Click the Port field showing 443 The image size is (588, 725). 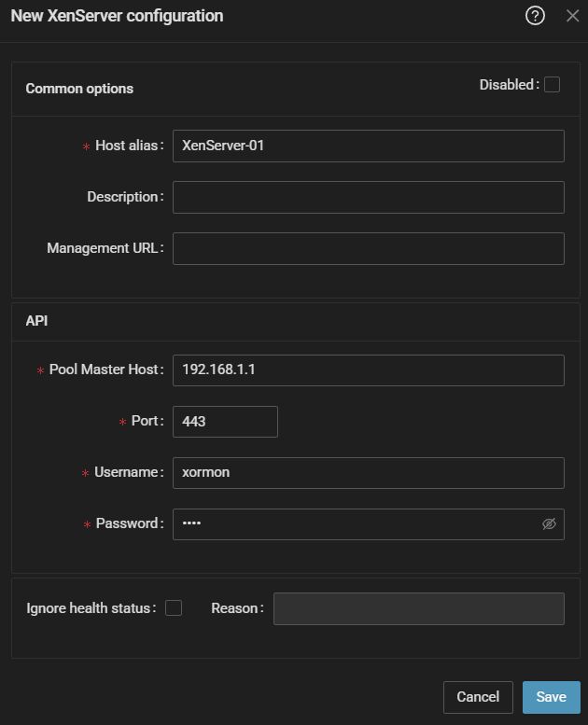(x=225, y=422)
